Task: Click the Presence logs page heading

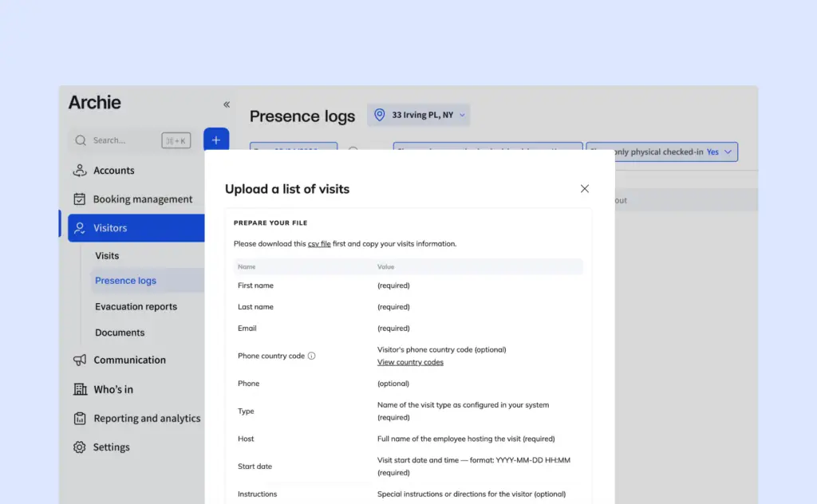Action: point(302,116)
